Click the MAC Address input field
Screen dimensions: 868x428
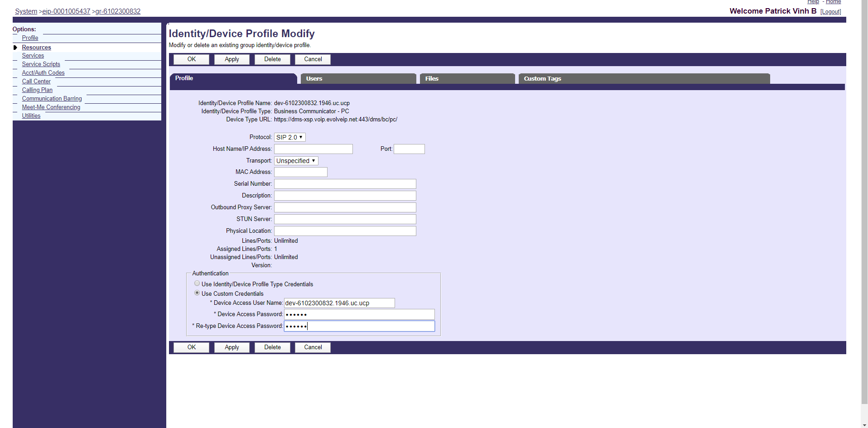[x=300, y=172]
